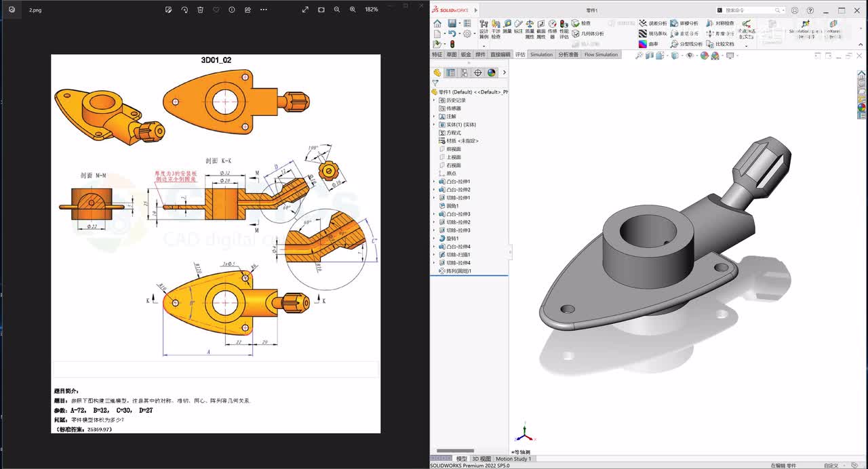Toggle Curvature display (曲率)
Screen dimensions: 868x469
point(648,44)
